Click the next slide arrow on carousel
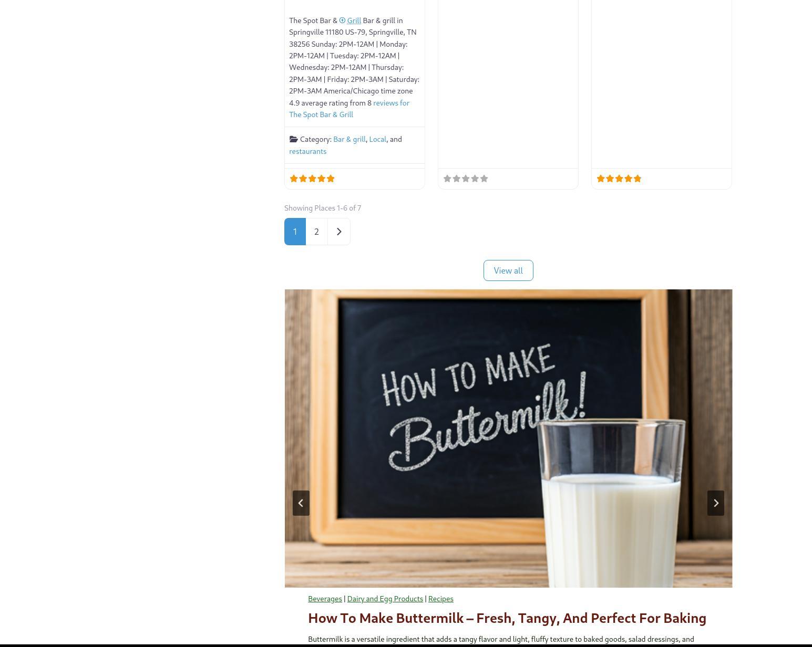Viewport: 812px width, 647px height. (x=715, y=503)
